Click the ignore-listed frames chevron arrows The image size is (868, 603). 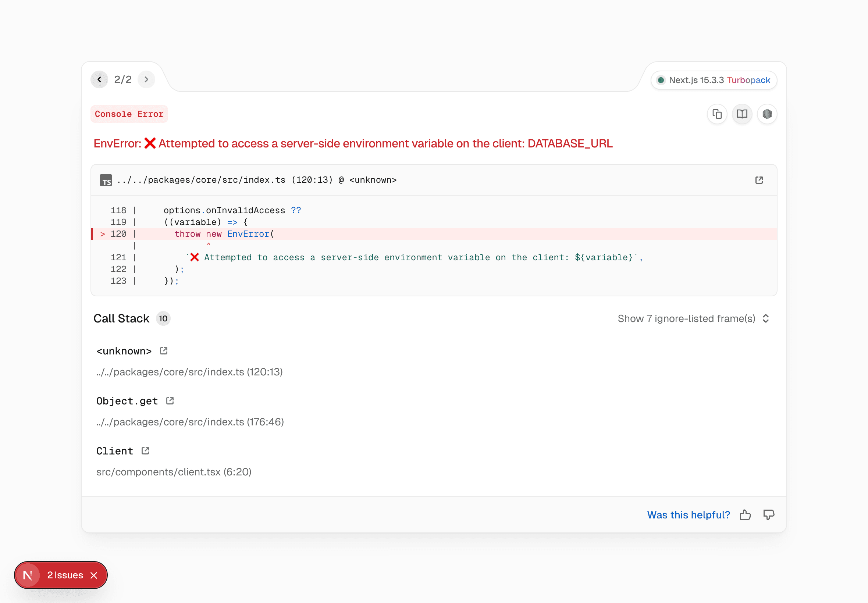pos(766,318)
